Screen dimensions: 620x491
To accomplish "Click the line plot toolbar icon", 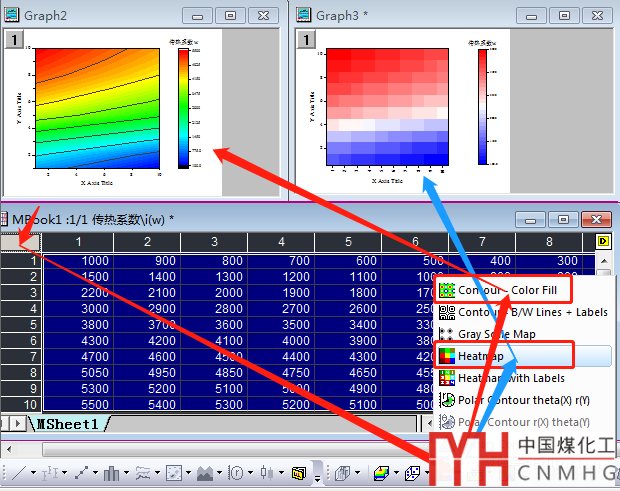I will (x=21, y=472).
